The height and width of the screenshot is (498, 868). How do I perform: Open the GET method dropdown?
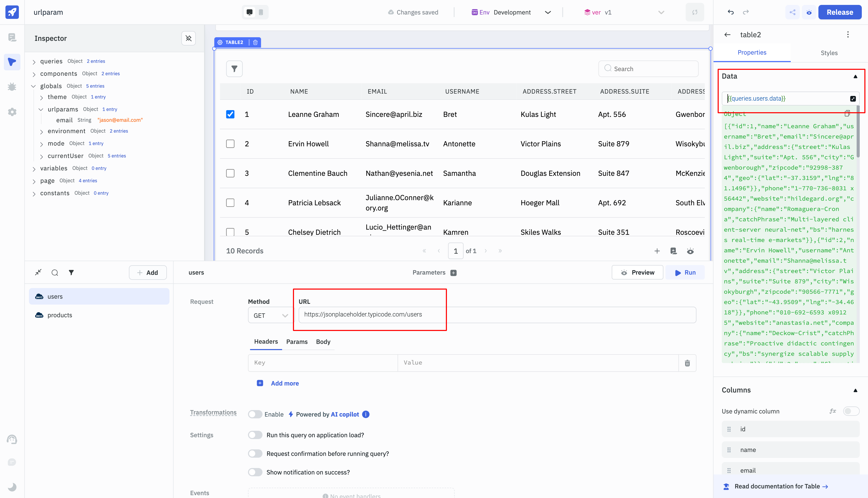pos(270,315)
